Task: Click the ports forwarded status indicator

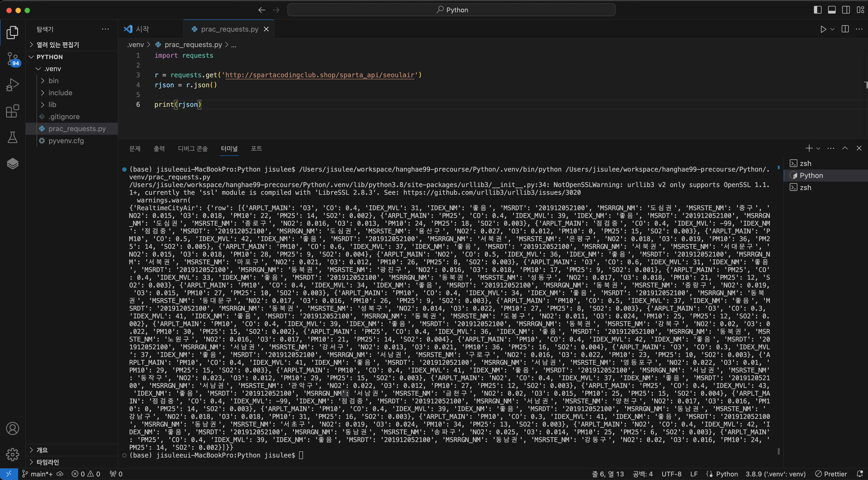Action: pos(116,474)
